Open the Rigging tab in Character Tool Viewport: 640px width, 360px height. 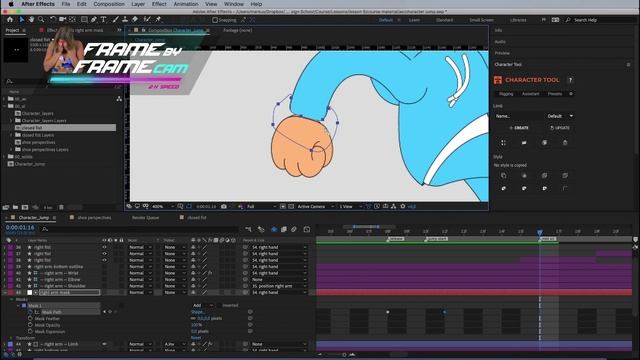point(506,94)
